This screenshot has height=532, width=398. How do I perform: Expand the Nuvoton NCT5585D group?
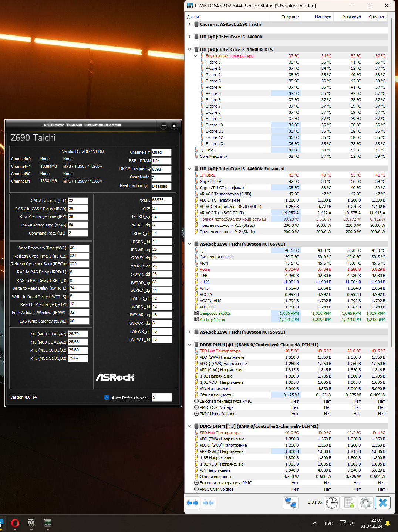click(x=190, y=332)
